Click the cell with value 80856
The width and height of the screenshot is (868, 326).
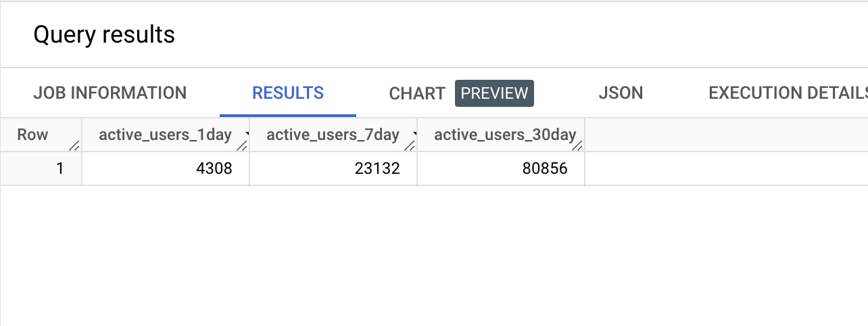pyautogui.click(x=501, y=168)
